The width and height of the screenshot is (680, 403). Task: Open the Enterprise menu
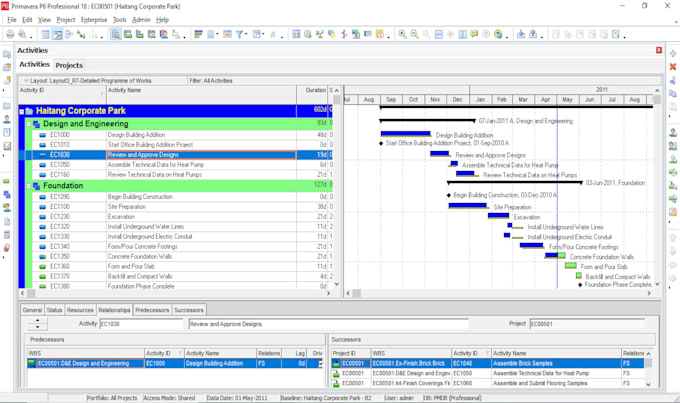coord(94,20)
